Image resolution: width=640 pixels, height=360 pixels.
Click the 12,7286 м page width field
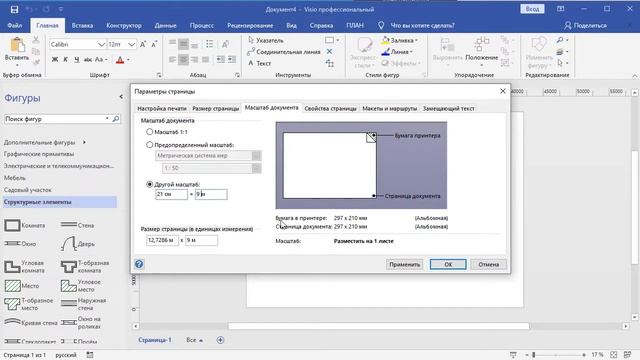point(162,240)
